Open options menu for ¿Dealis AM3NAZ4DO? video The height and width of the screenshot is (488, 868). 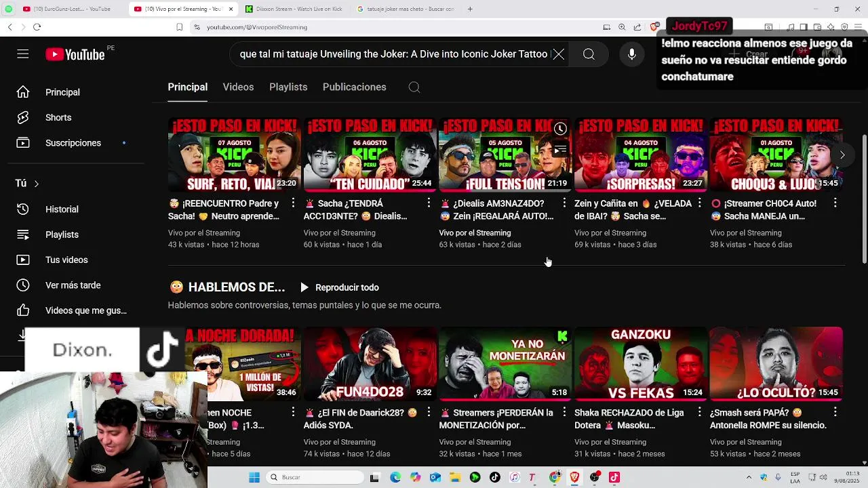[564, 203]
